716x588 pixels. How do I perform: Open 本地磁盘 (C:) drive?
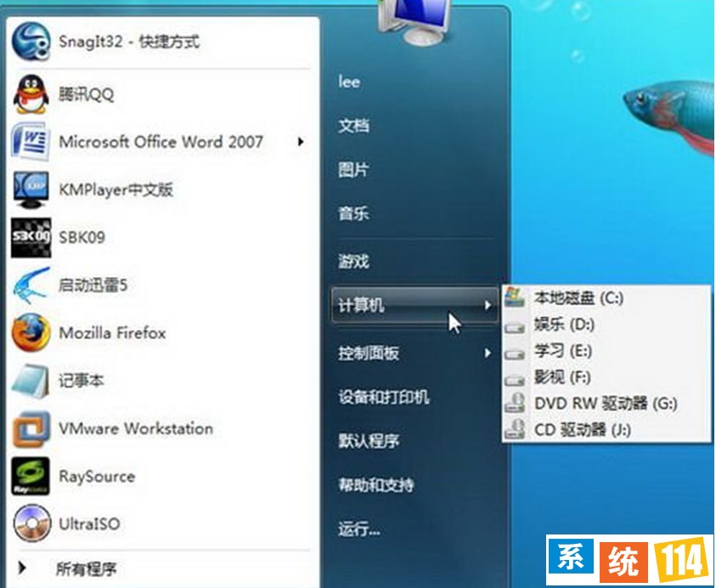(578, 298)
